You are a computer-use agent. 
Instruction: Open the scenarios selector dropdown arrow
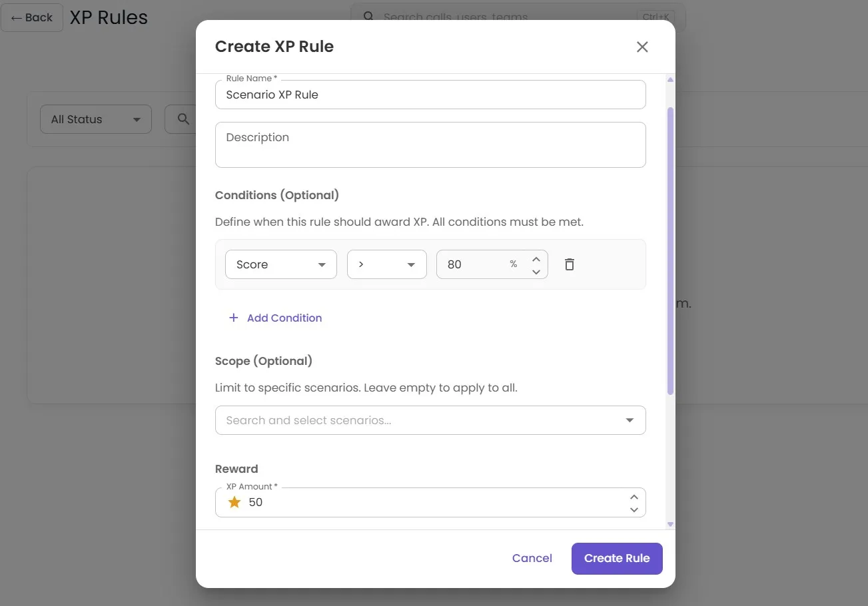click(629, 420)
